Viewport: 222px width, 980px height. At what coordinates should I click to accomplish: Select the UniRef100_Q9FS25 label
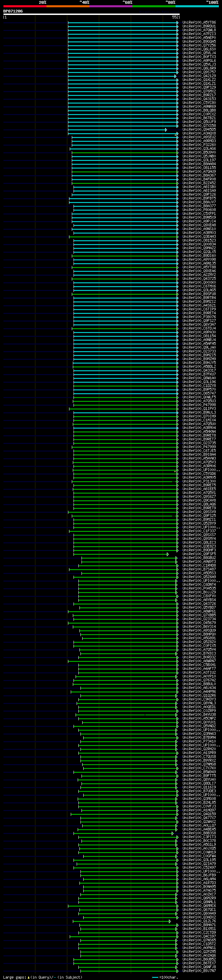199,516
